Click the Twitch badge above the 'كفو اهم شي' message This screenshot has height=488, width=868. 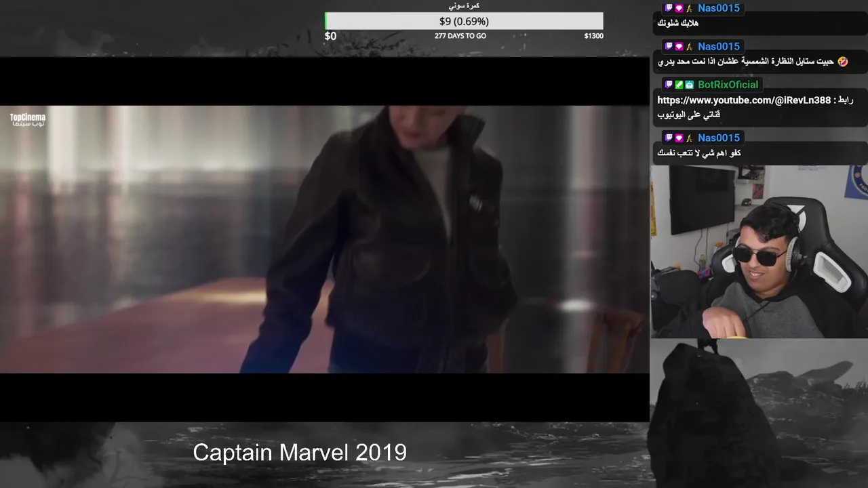(x=669, y=138)
